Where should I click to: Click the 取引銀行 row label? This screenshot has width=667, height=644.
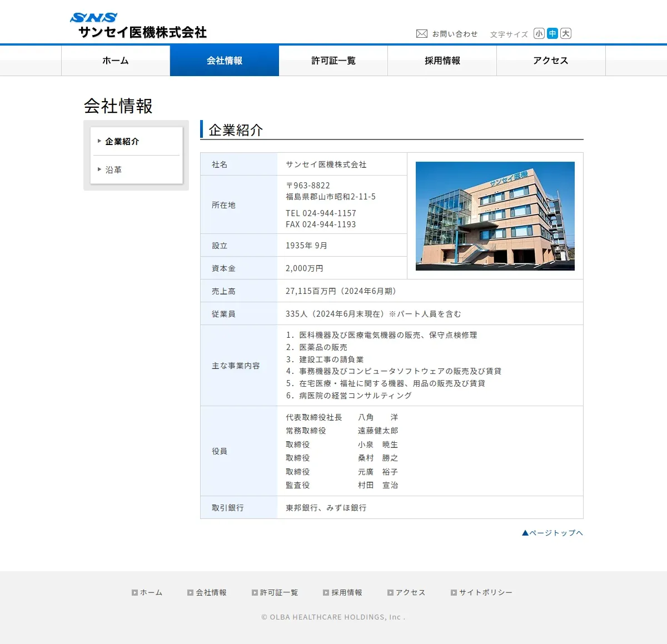tap(227, 508)
